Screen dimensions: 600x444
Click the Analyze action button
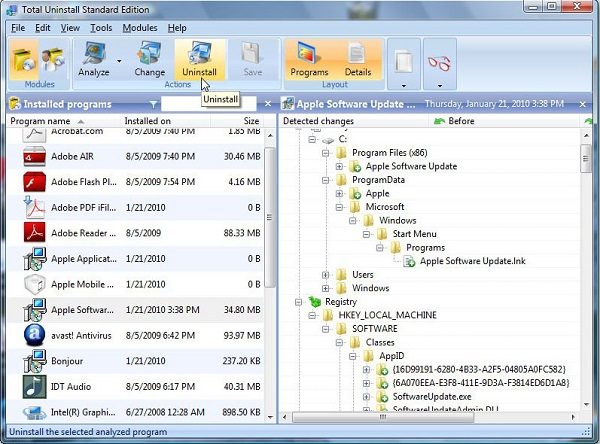[94, 59]
